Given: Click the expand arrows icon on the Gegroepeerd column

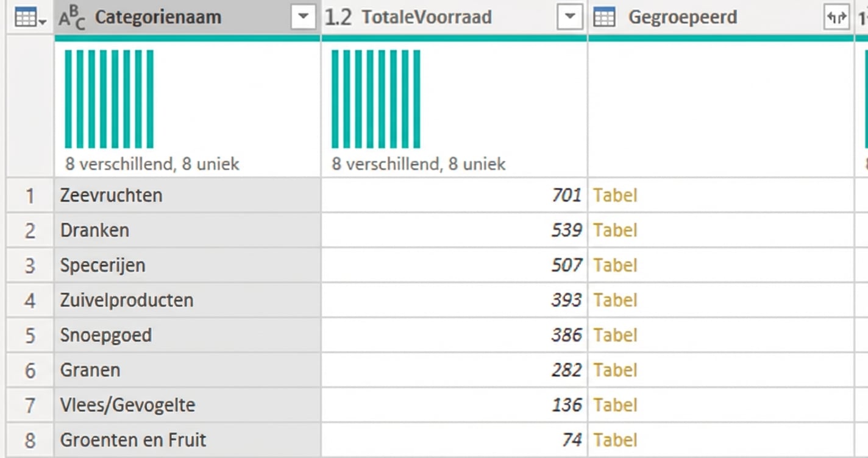Looking at the screenshot, I should pyautogui.click(x=836, y=18).
